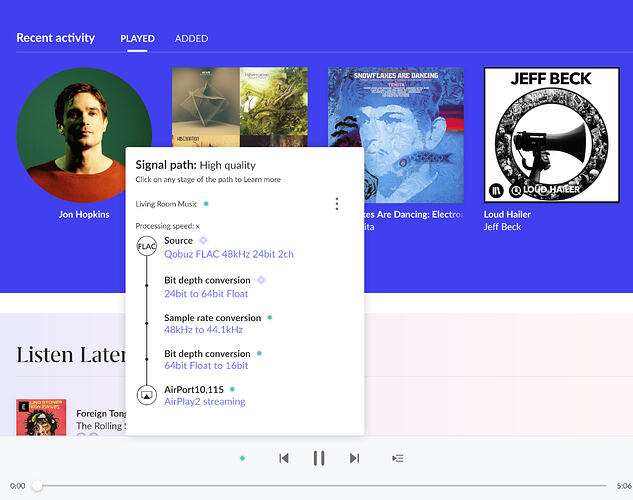This screenshot has height=500, width=633.
Task: Click green dot beside Living Room Music
Action: [206, 204]
